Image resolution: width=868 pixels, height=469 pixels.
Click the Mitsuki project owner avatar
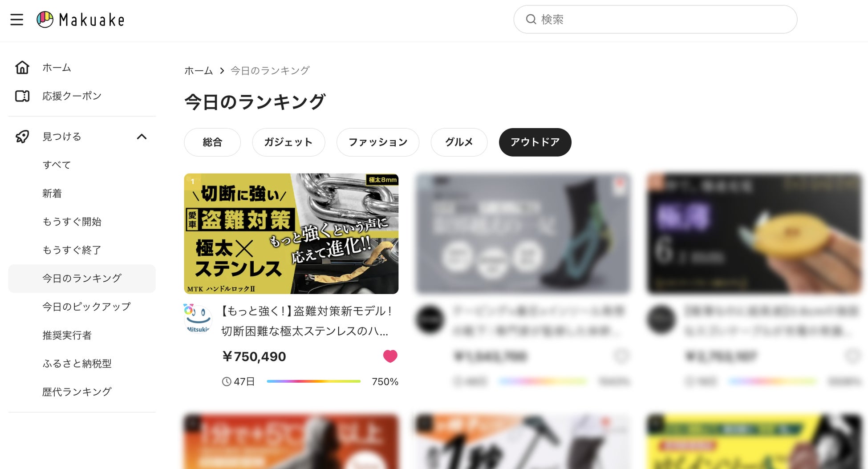pyautogui.click(x=198, y=318)
